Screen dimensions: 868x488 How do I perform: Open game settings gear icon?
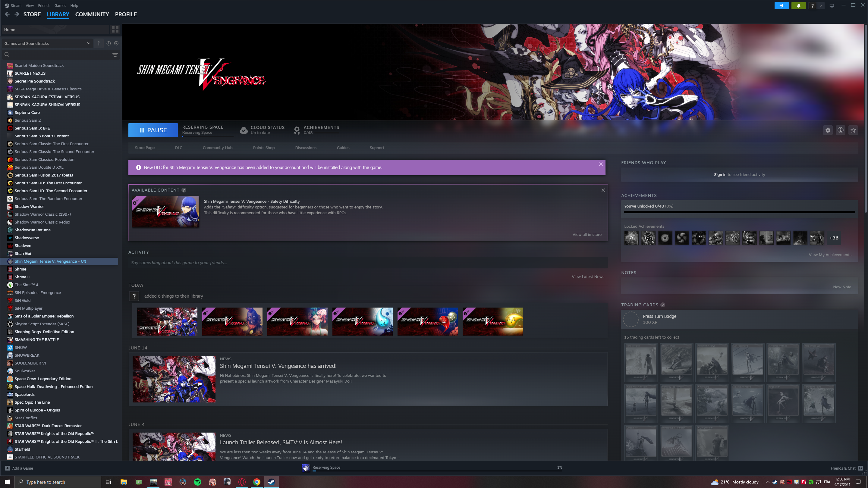pyautogui.click(x=828, y=130)
